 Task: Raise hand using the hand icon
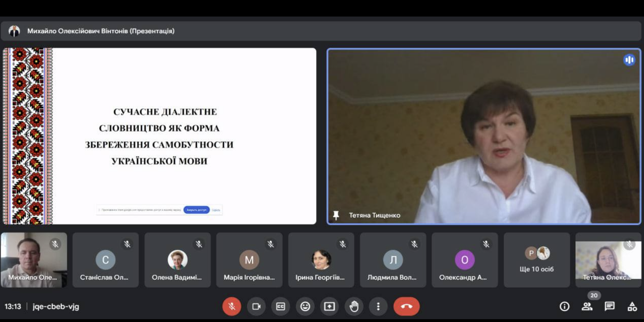click(354, 306)
